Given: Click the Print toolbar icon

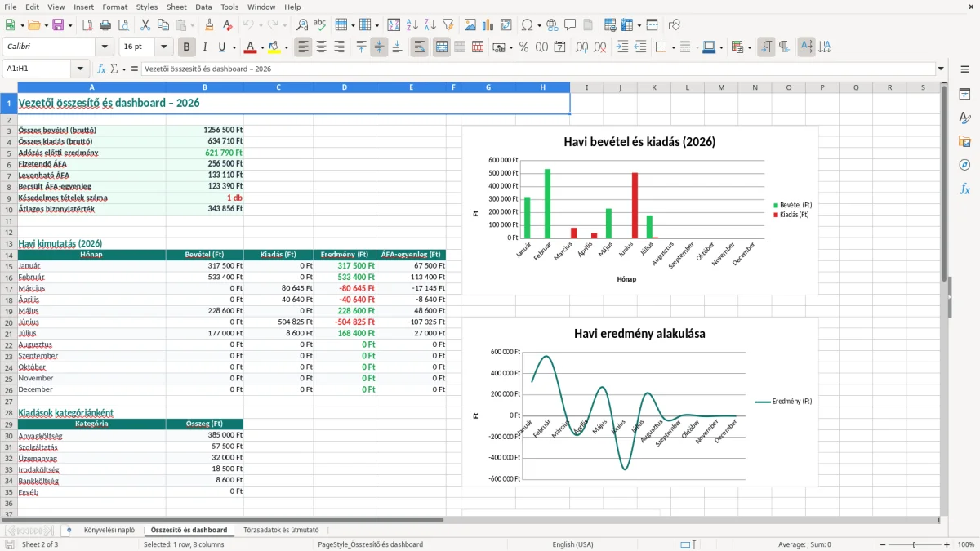Looking at the screenshot, I should click(104, 25).
